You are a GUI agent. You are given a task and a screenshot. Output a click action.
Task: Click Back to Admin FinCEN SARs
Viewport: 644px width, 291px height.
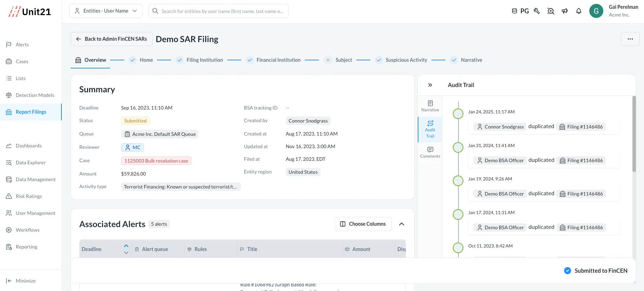point(112,39)
